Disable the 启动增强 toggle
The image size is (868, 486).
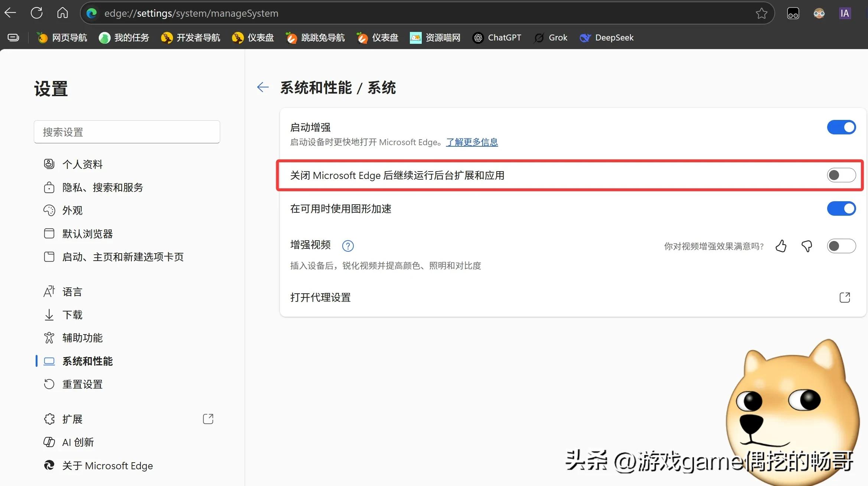pyautogui.click(x=841, y=127)
